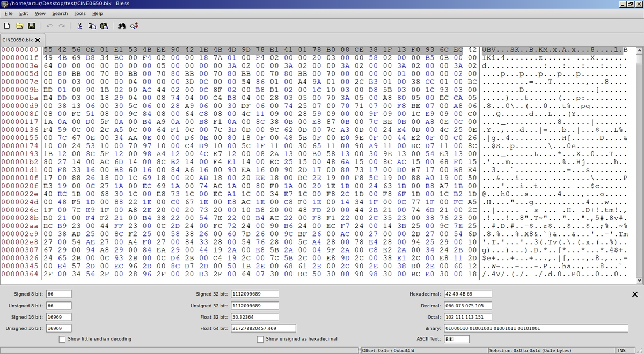Open the Tools menu
644x354 pixels.
pos(80,13)
